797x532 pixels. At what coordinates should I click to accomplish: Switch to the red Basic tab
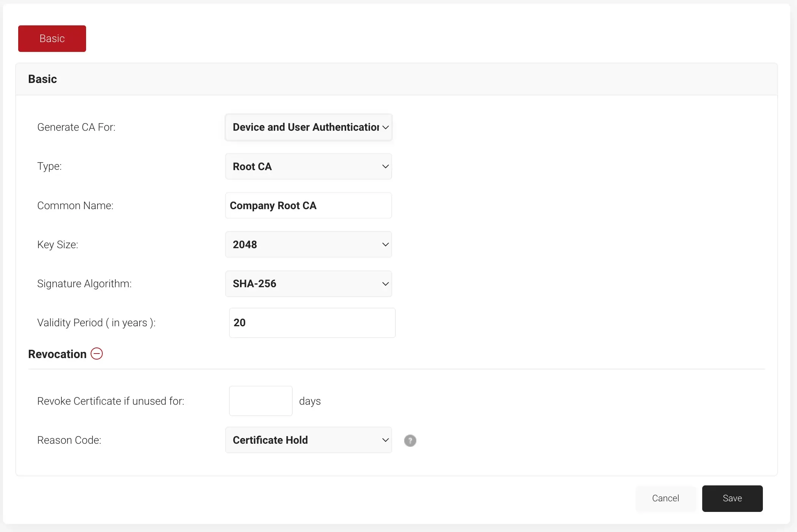pos(52,39)
